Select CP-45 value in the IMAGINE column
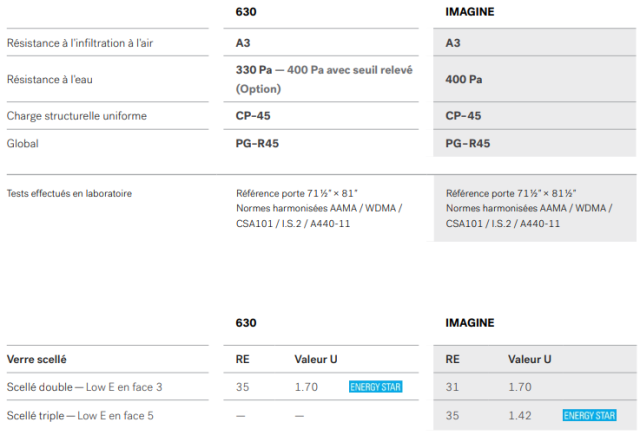This screenshot has width=640, height=435. 463,116
